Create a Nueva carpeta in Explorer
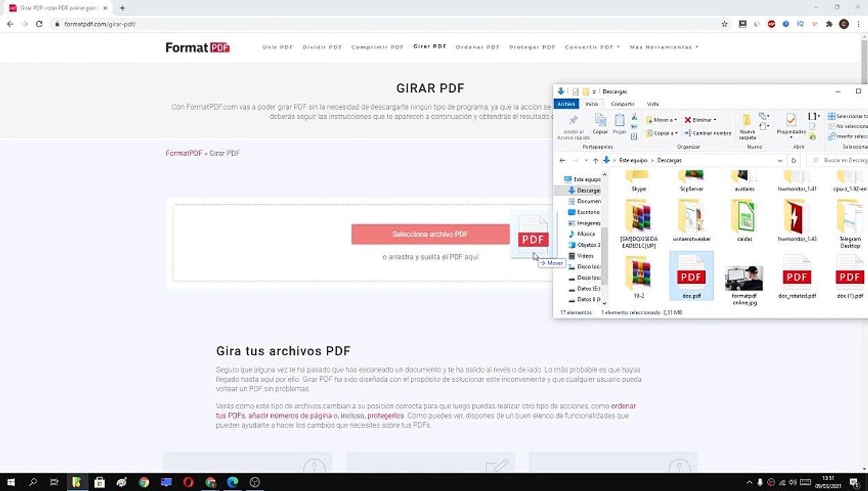The width and height of the screenshot is (868, 491). click(x=747, y=127)
